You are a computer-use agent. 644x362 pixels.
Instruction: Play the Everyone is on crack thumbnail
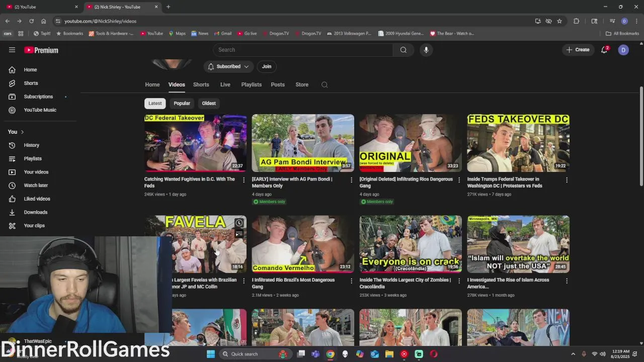(411, 244)
